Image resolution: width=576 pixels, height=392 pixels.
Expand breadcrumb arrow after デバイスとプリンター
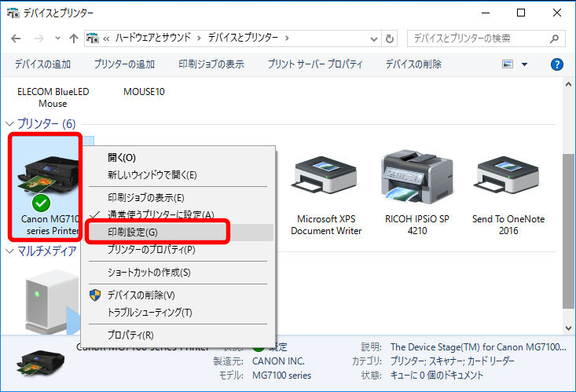287,38
